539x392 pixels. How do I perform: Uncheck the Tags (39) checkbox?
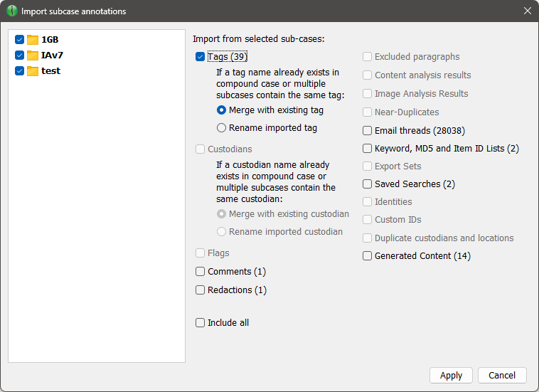coord(201,57)
